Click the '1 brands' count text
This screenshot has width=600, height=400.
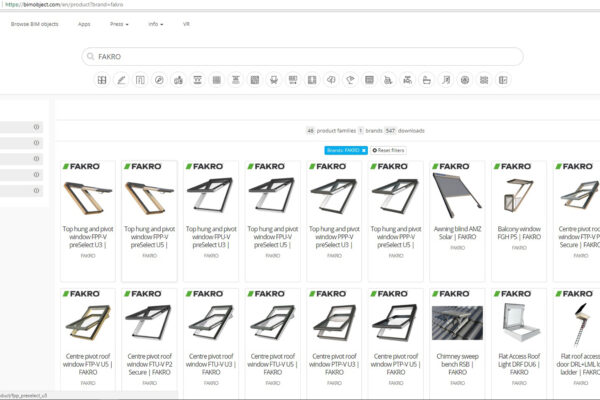[x=370, y=131]
